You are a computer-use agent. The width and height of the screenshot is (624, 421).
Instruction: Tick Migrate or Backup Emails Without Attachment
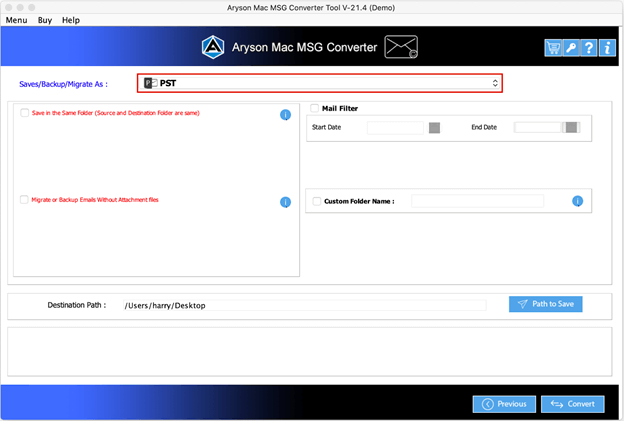[x=24, y=200]
